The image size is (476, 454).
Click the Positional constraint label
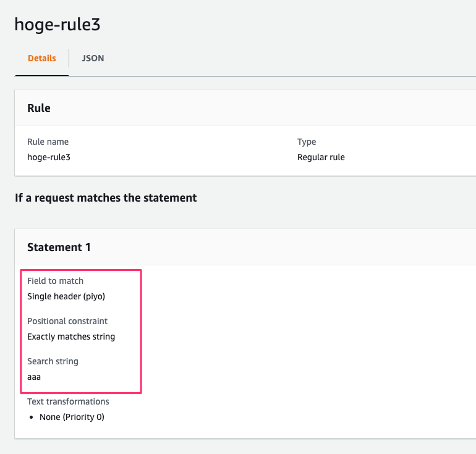[67, 321]
